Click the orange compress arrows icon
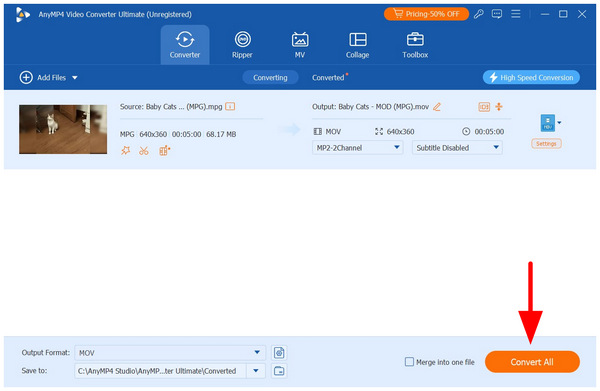600x391 pixels. tap(499, 107)
